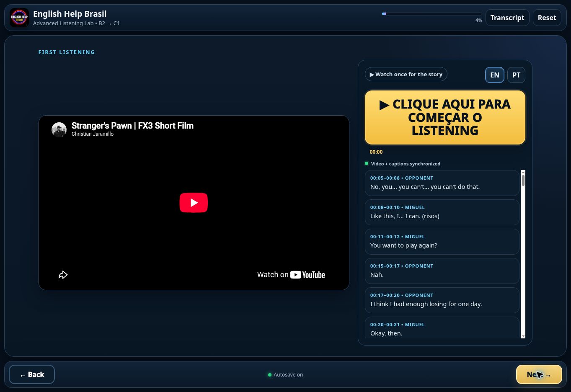Reset the lesson progress
571x392 pixels.
pyautogui.click(x=547, y=18)
